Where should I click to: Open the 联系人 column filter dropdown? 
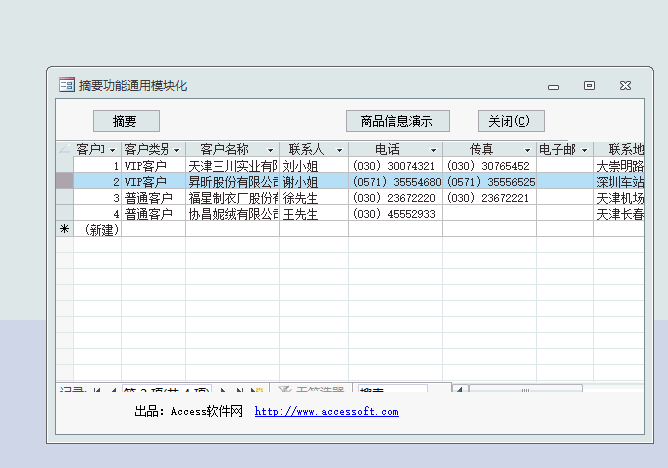[x=339, y=150]
